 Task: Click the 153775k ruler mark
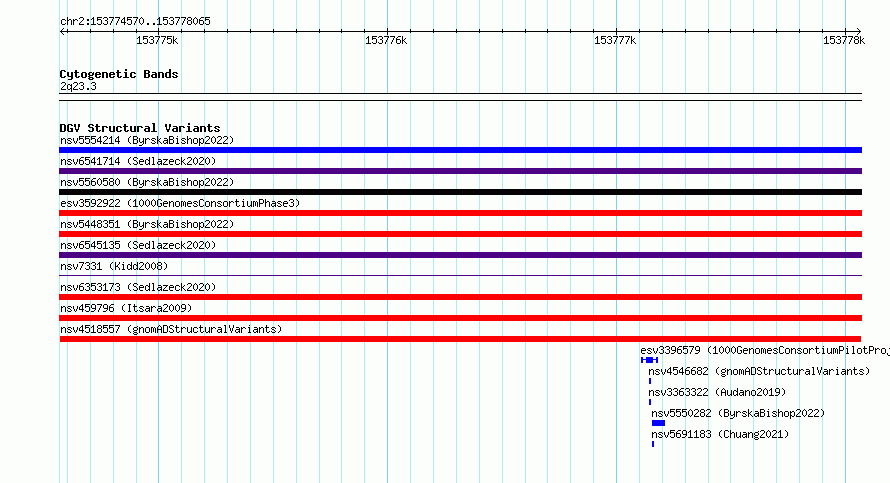point(157,40)
